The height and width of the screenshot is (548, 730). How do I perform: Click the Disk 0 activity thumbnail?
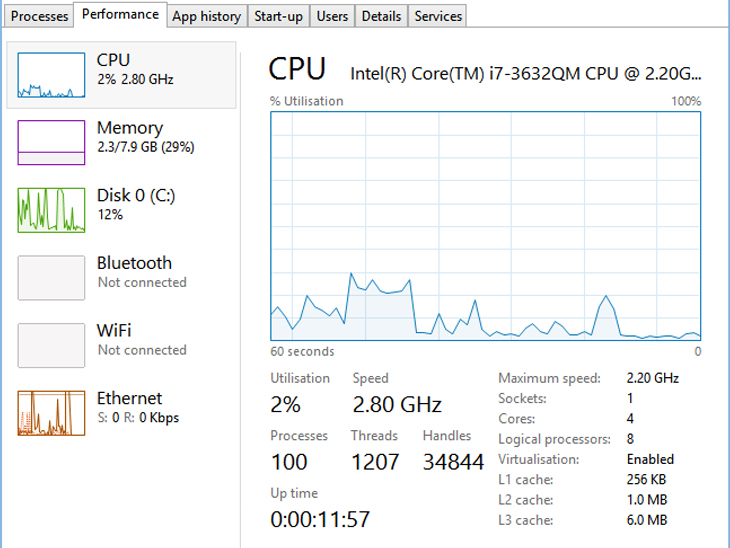point(51,210)
